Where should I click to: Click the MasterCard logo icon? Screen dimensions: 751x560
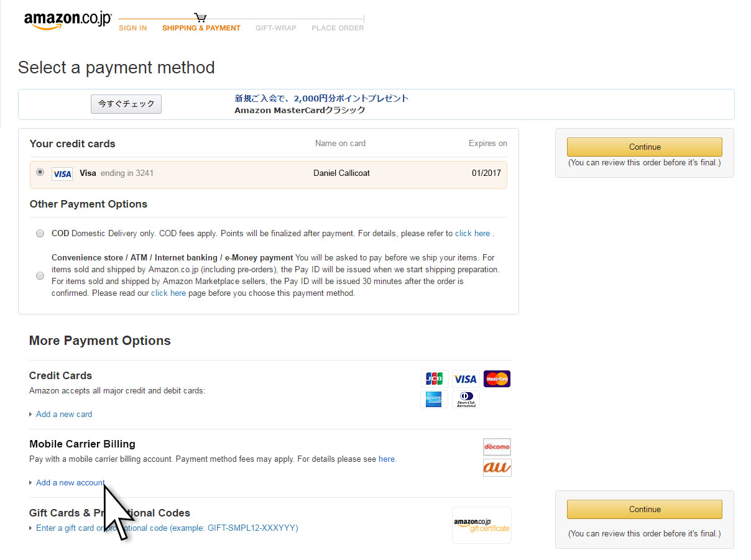pyautogui.click(x=497, y=379)
